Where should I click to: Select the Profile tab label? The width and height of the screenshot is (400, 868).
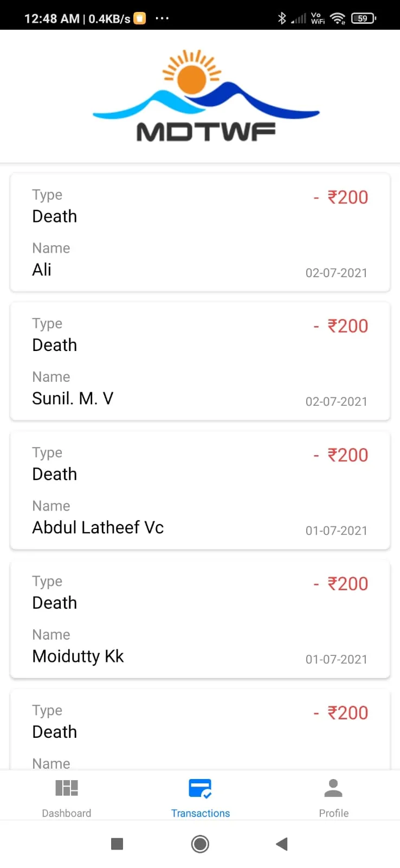[x=334, y=813]
